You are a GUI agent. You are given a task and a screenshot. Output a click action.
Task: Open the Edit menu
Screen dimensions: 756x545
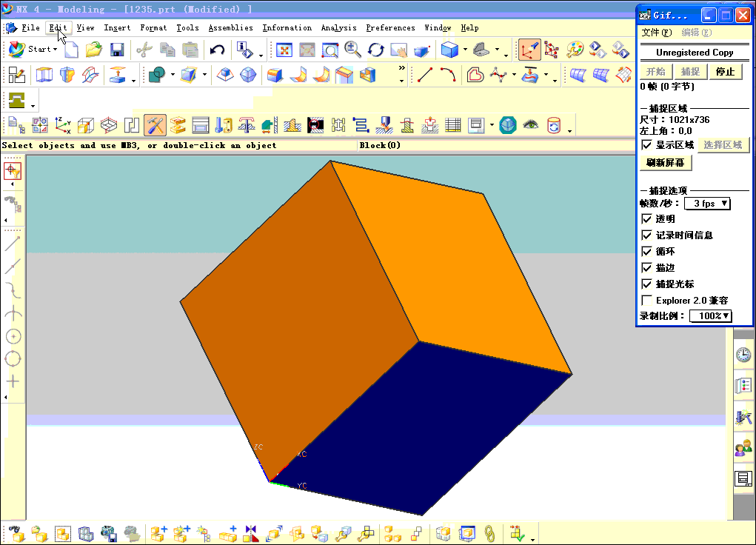57,27
